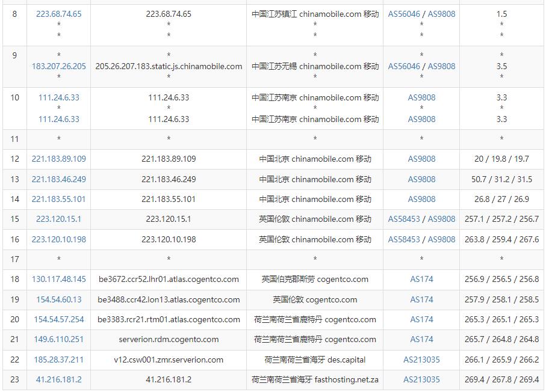Select location text 荷兰南荷兰省海牙 fasthosting.net.za
This screenshot has height=392, width=546.
pos(315,379)
